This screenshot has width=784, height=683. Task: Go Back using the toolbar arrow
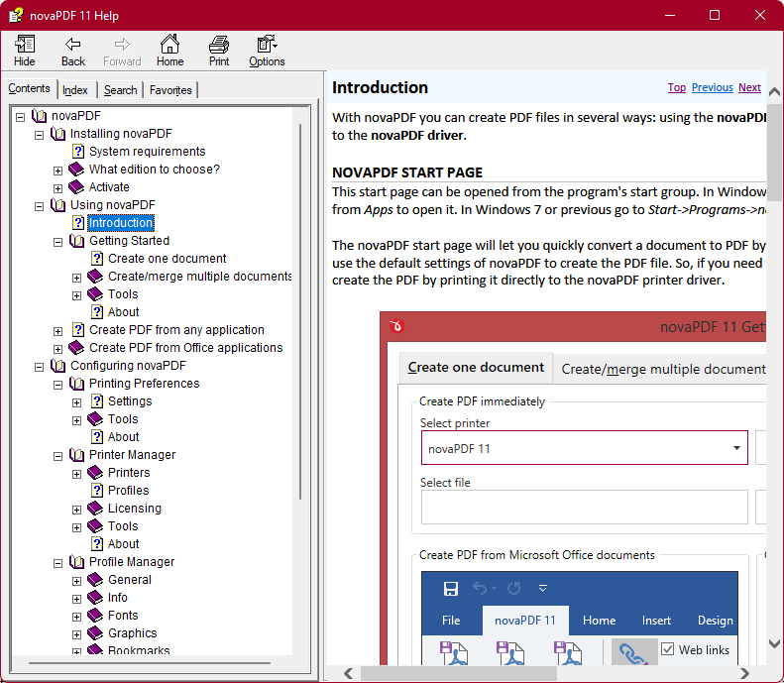click(73, 50)
